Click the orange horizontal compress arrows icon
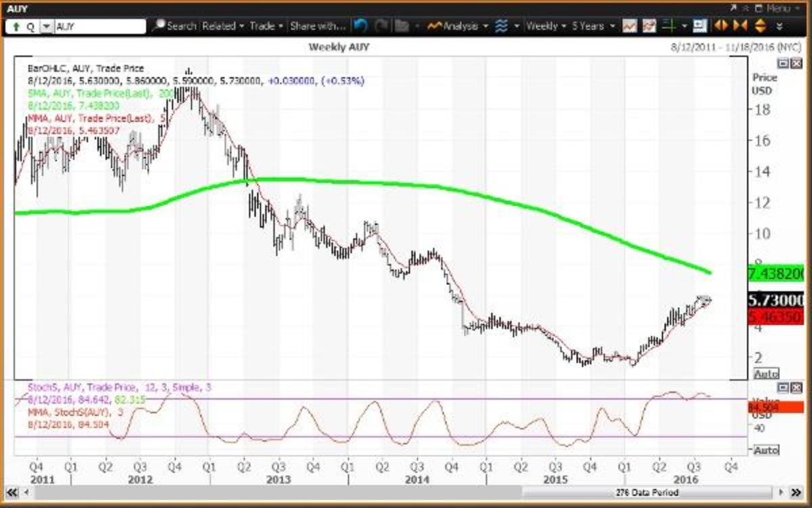Image resolution: width=812 pixels, height=508 pixels. [740, 26]
